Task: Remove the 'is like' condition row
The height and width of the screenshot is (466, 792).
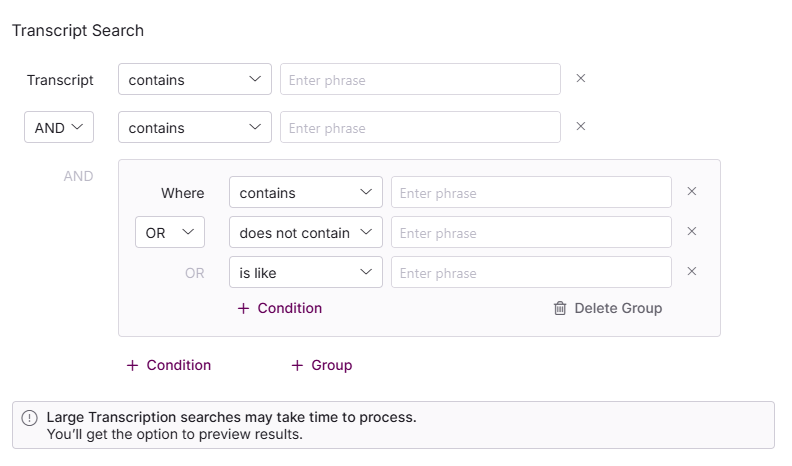Action: tap(691, 272)
